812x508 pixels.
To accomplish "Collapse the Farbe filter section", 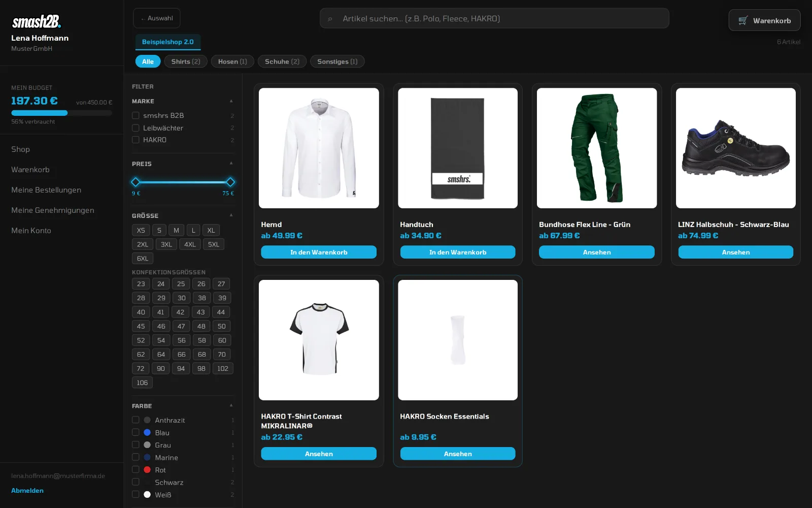I will pyautogui.click(x=231, y=405).
